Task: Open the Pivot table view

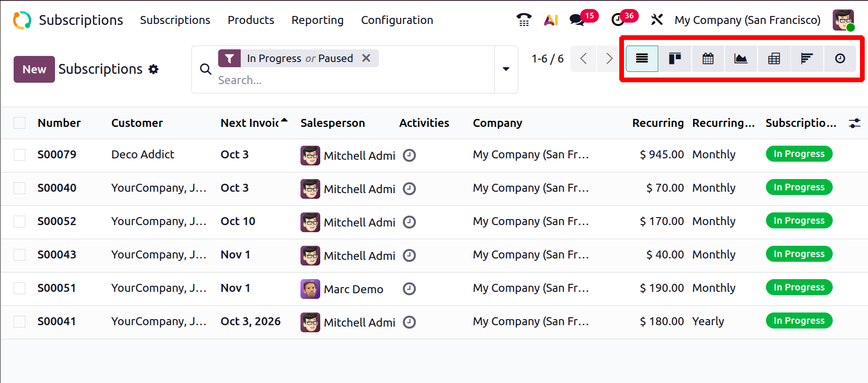Action: tap(774, 59)
